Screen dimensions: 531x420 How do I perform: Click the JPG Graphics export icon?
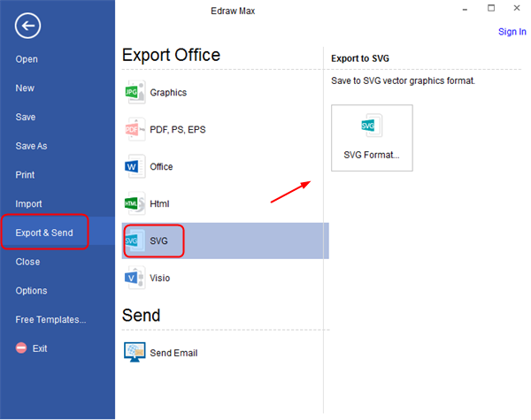135,92
